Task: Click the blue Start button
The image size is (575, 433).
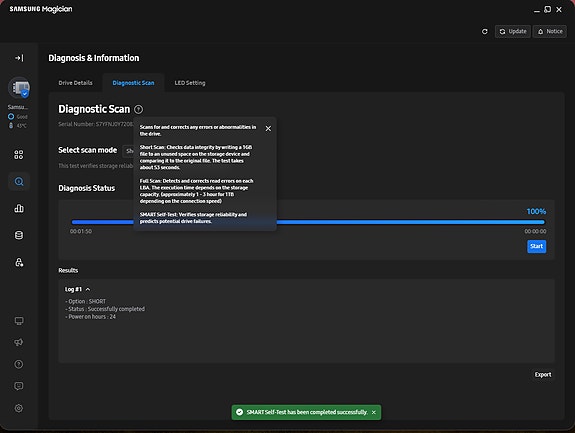Action: pos(536,246)
